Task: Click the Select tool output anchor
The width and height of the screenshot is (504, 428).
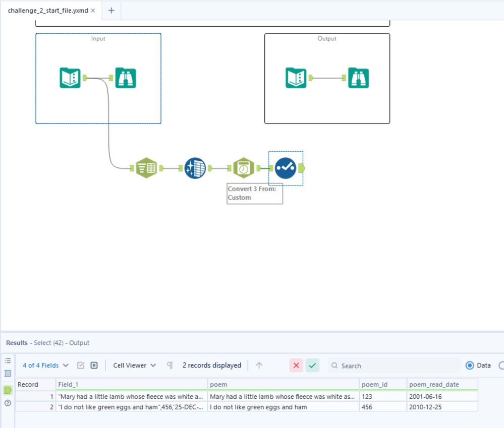Action: [302, 168]
